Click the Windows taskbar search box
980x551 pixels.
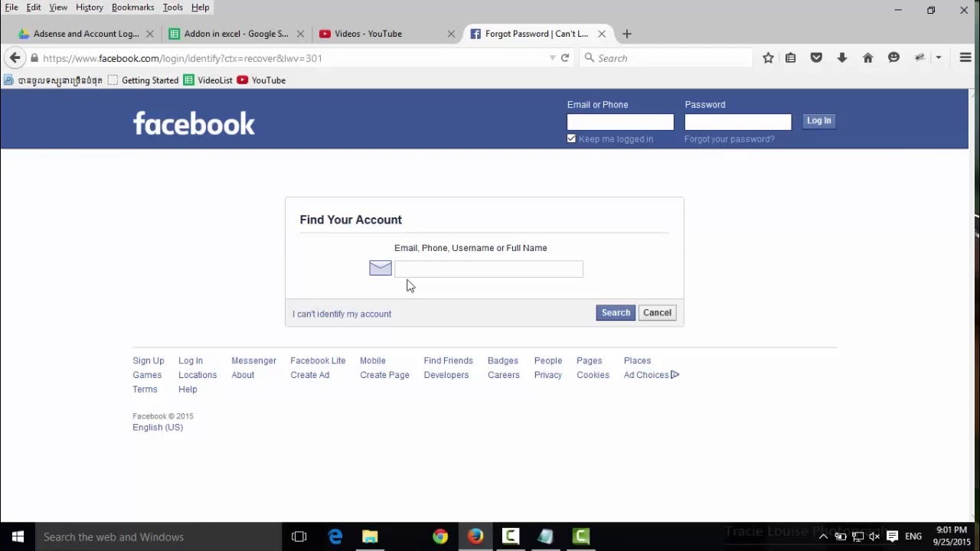(x=158, y=536)
